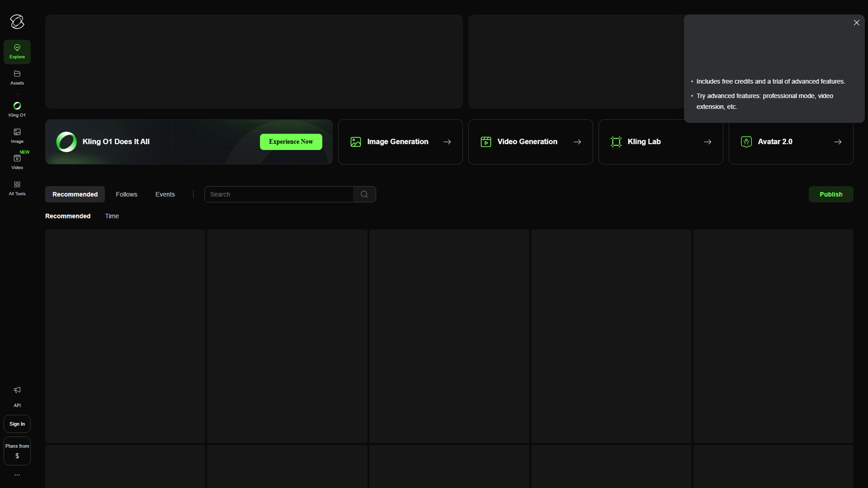Open the Kling Lab card

coord(660,142)
